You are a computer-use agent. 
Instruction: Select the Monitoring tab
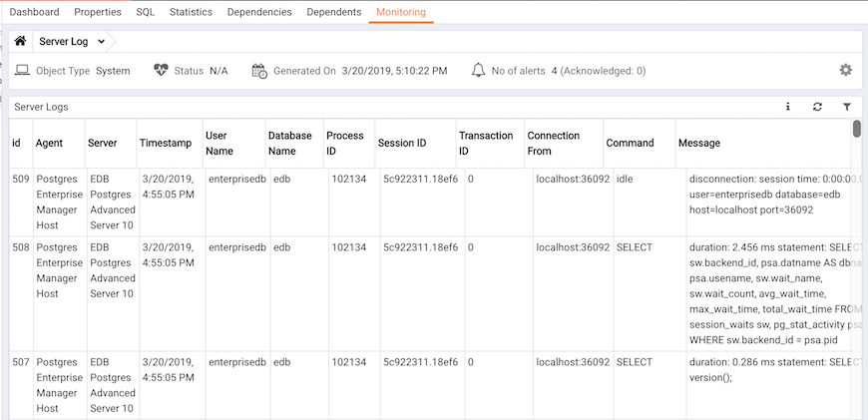click(401, 12)
